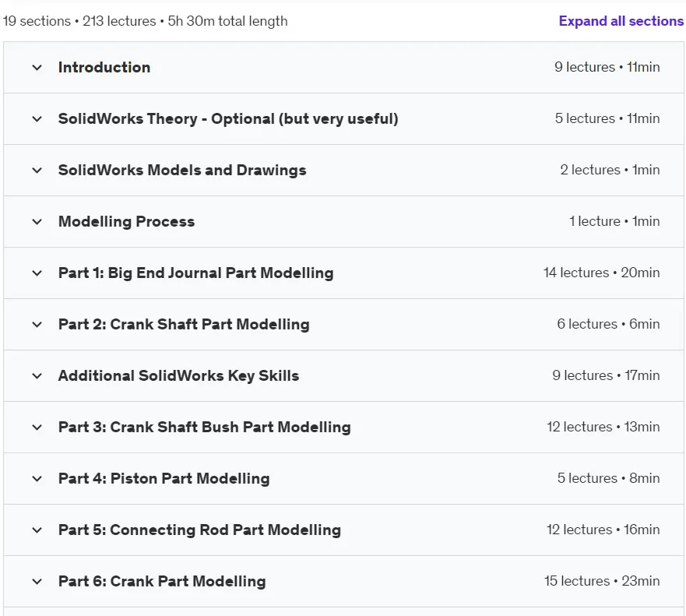
Task: Open Part 4: Piston Part Modelling title
Action: pyautogui.click(x=164, y=479)
